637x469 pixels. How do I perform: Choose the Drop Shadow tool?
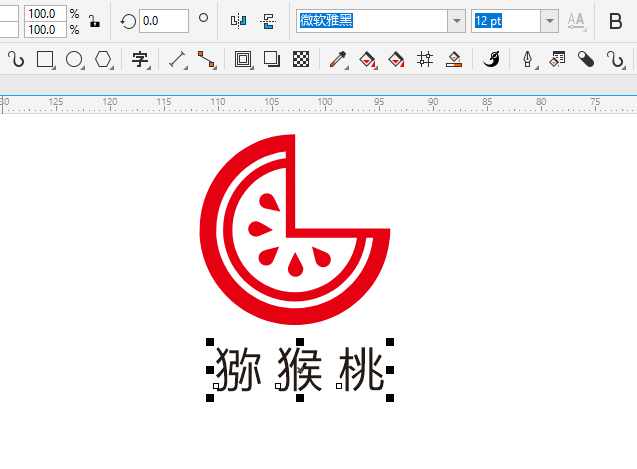tap(271, 59)
